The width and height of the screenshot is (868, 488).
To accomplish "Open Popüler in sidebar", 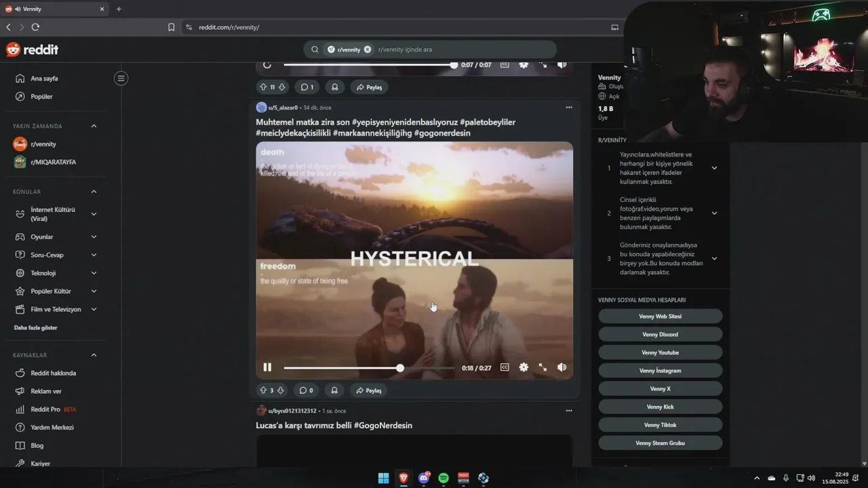I will coord(41,97).
